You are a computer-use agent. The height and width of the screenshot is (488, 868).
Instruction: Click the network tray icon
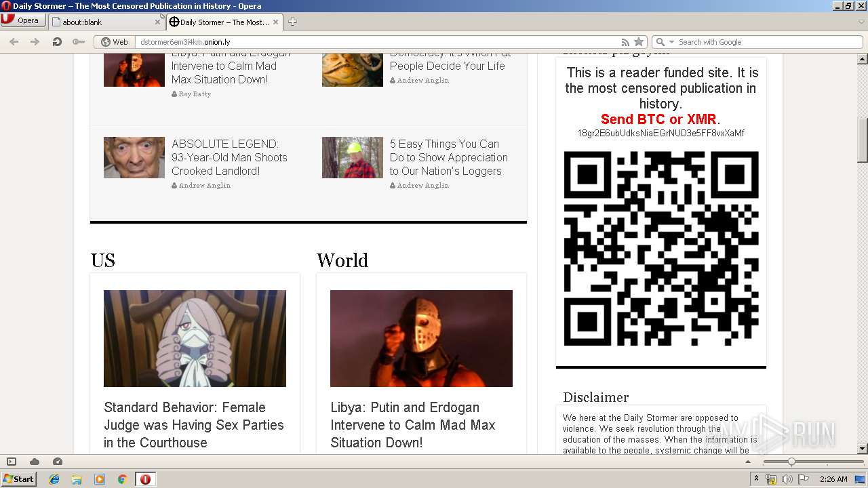[771, 479]
